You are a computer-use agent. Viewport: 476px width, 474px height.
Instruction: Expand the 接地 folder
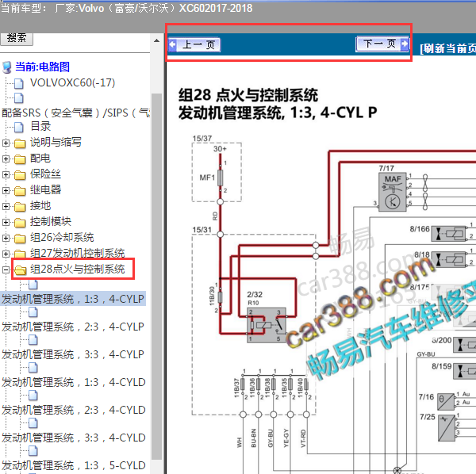pyautogui.click(x=6, y=206)
